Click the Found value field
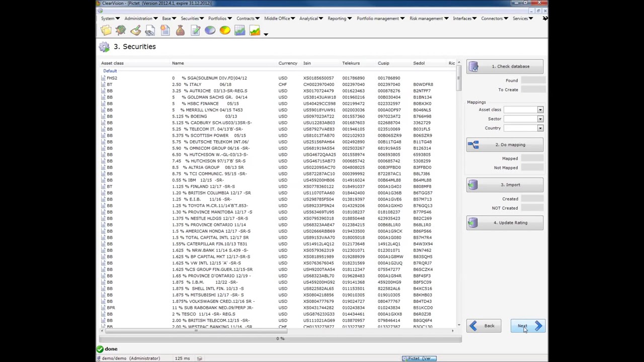 click(533, 80)
